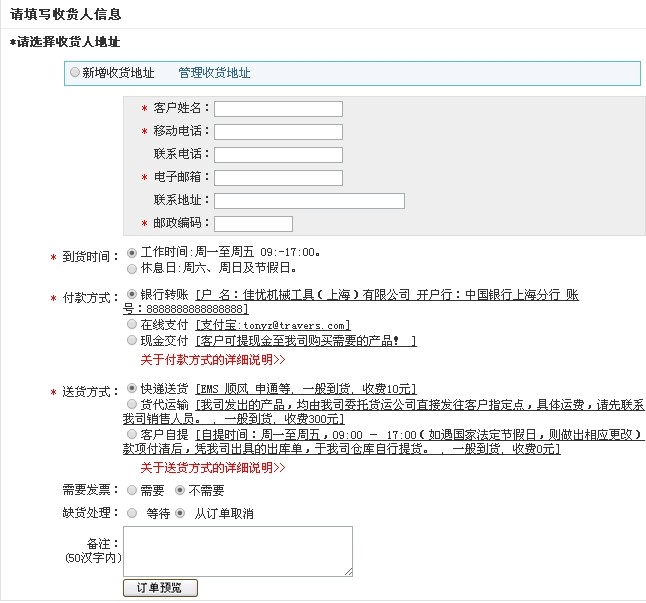The image size is (646, 603).
Task: Select the 新增收货地址 radio button
Action: tap(76, 73)
